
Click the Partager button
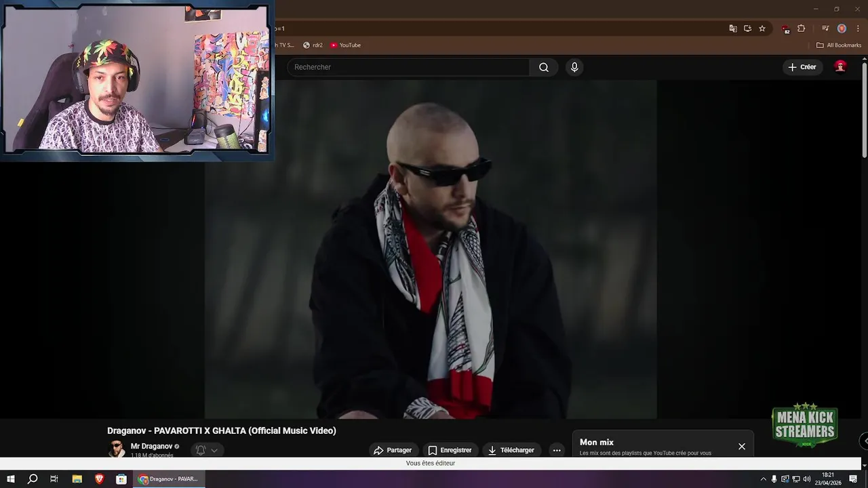click(x=393, y=450)
